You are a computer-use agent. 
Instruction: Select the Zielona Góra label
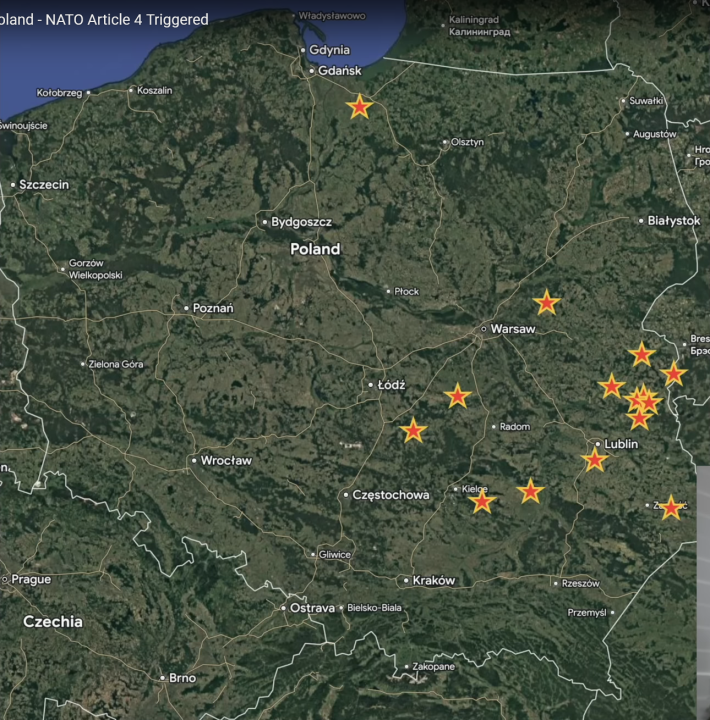click(116, 364)
